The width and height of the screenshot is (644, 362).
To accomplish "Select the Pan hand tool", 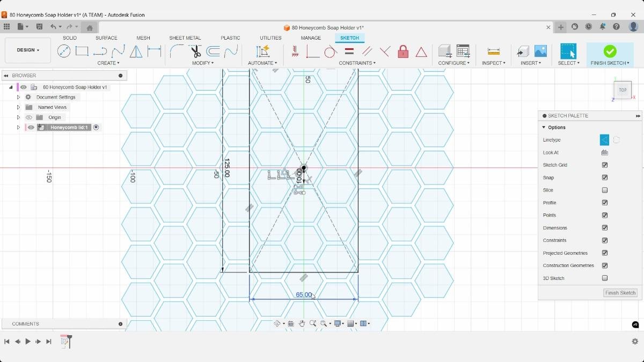I will [302, 323].
